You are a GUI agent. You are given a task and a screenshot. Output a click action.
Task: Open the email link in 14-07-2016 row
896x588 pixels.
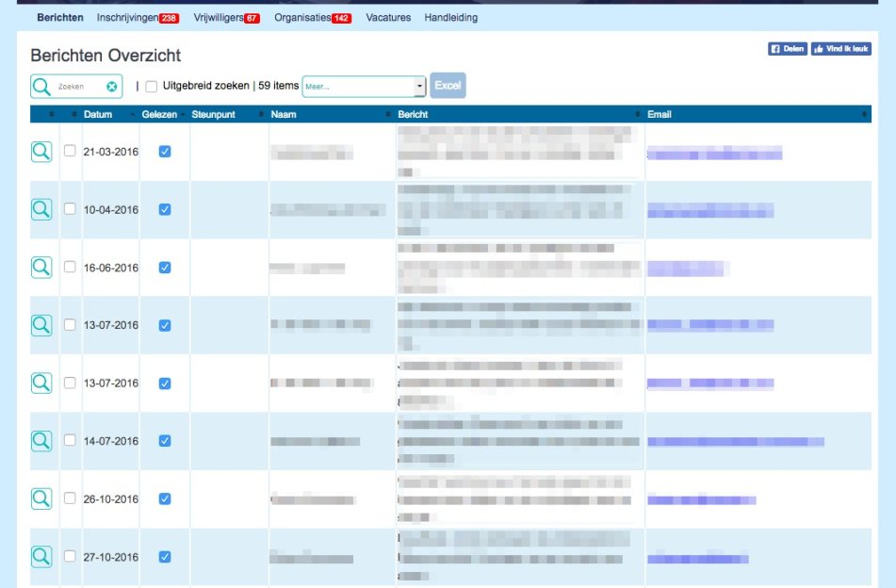[x=736, y=442]
